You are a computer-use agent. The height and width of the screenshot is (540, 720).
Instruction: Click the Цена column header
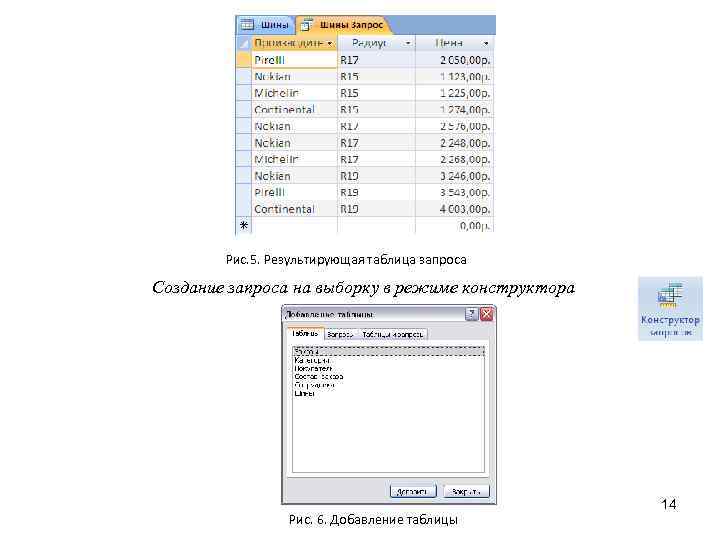point(454,43)
